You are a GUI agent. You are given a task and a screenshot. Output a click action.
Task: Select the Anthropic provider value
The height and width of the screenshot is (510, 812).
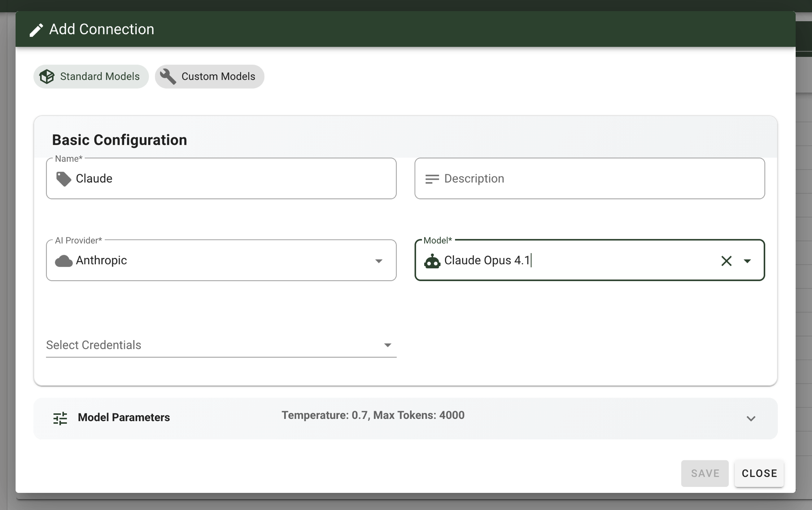click(x=101, y=260)
